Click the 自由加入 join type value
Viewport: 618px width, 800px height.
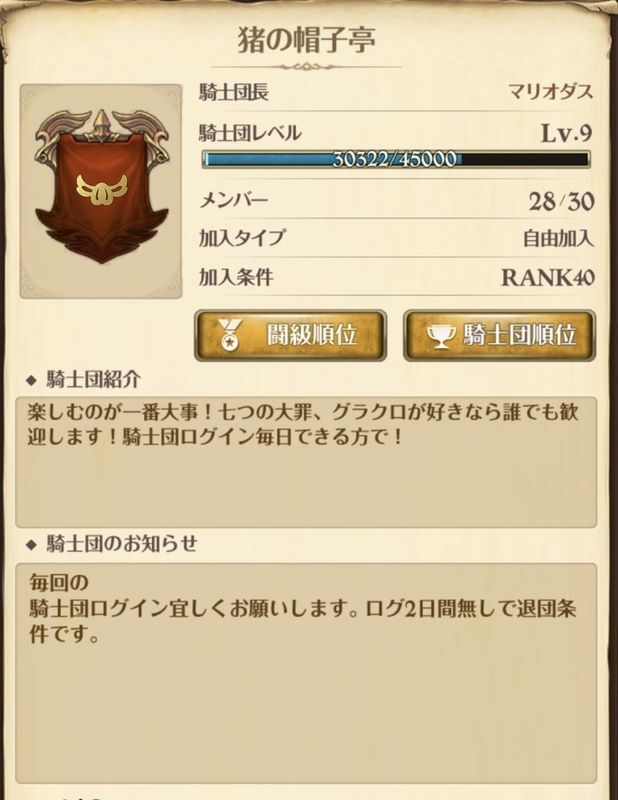click(x=558, y=239)
